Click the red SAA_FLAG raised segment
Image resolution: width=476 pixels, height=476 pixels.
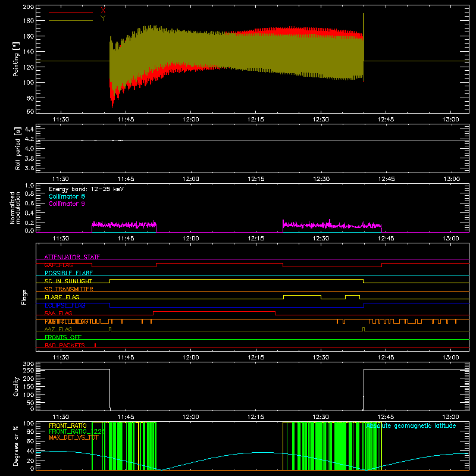point(214,312)
